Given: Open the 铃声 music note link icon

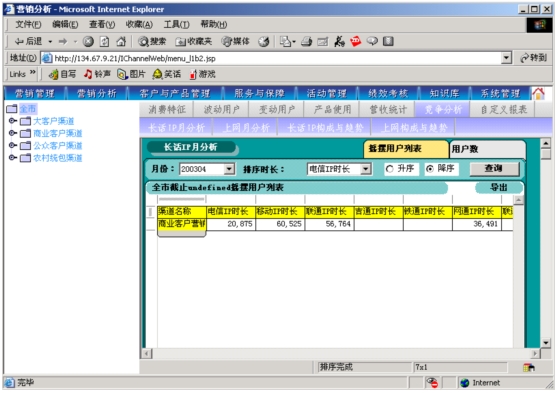Looking at the screenshot, I should (x=88, y=74).
